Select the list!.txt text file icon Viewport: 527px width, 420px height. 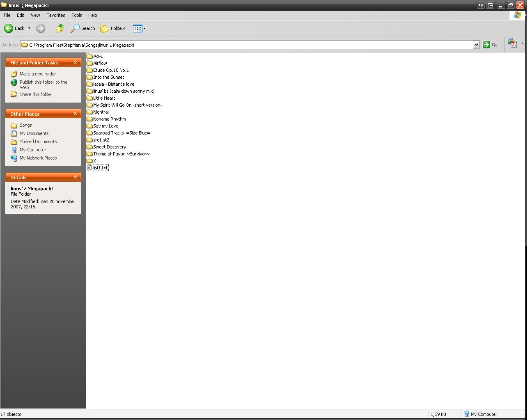click(89, 168)
